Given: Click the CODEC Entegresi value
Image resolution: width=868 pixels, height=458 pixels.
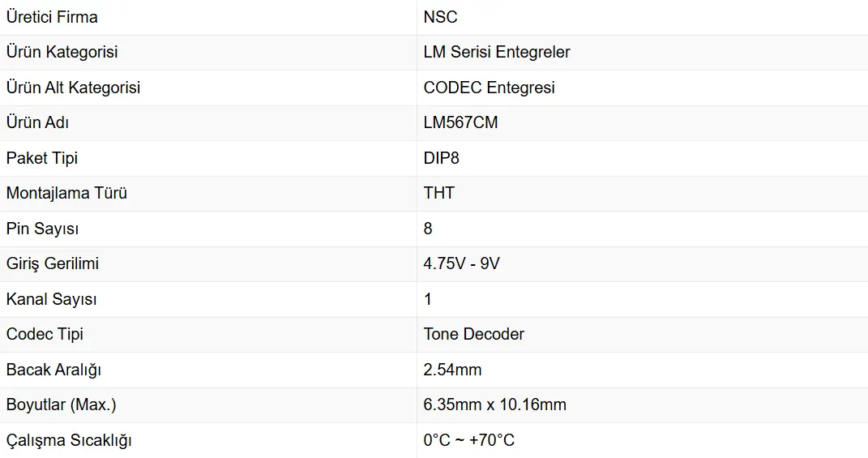Looking at the screenshot, I should pyautogui.click(x=489, y=88).
